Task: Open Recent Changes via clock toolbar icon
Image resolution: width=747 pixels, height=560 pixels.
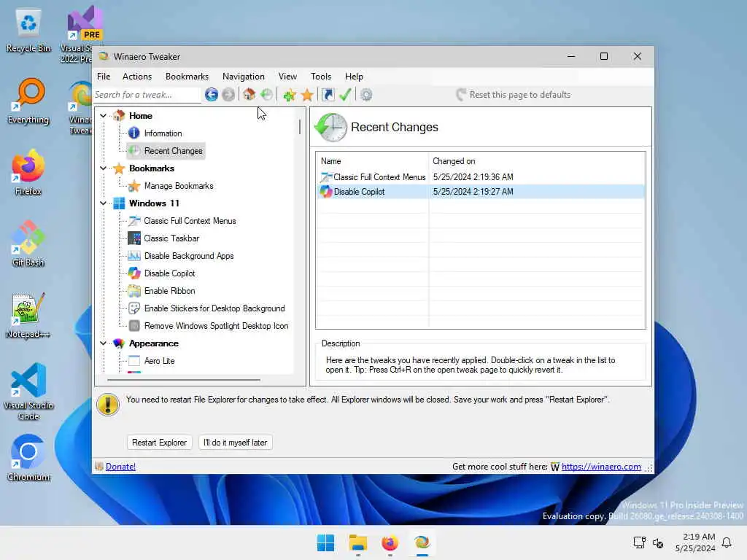Action: click(x=267, y=94)
